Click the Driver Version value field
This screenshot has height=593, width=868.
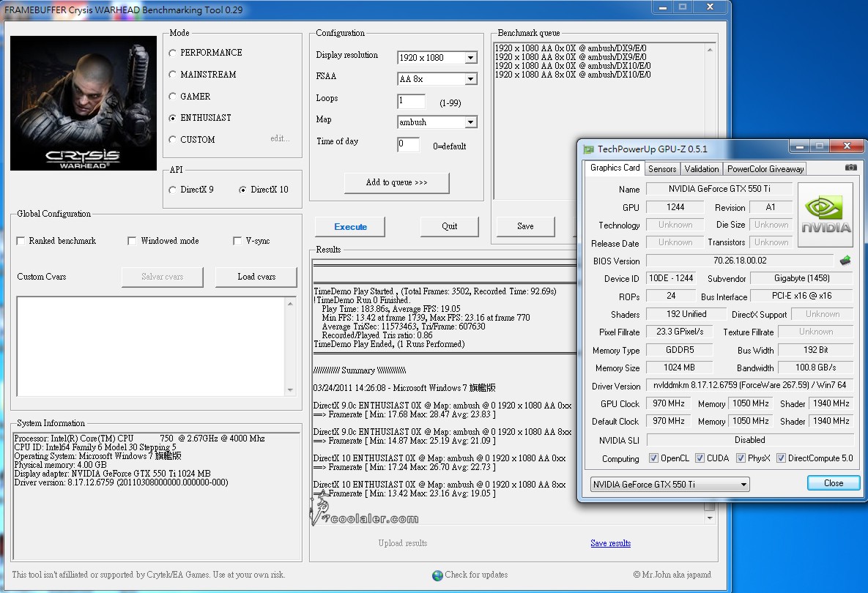(x=749, y=385)
